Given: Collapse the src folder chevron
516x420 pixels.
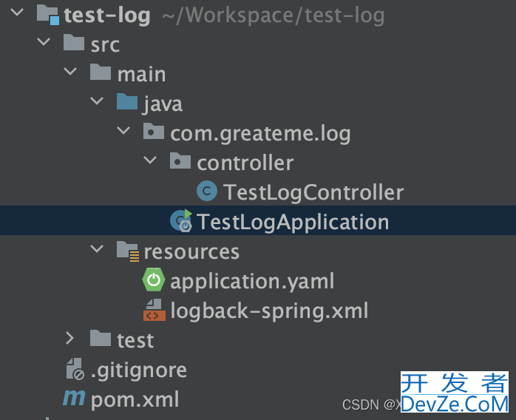Looking at the screenshot, I should 44,42.
